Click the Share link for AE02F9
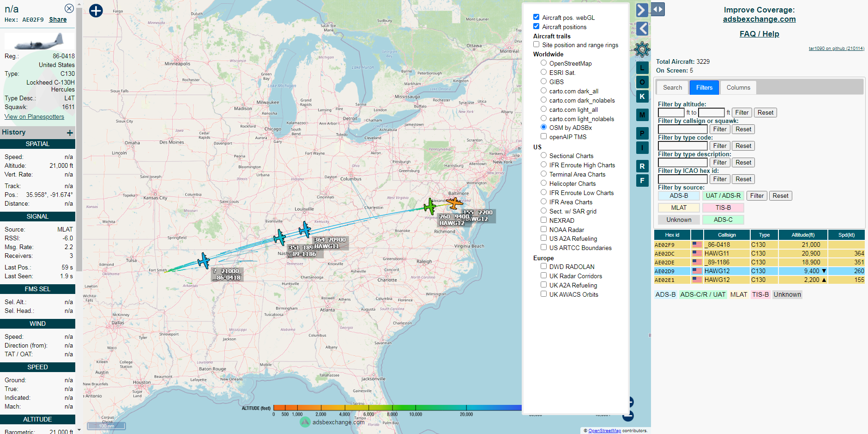Viewport: 868px width, 434px height. [58, 19]
